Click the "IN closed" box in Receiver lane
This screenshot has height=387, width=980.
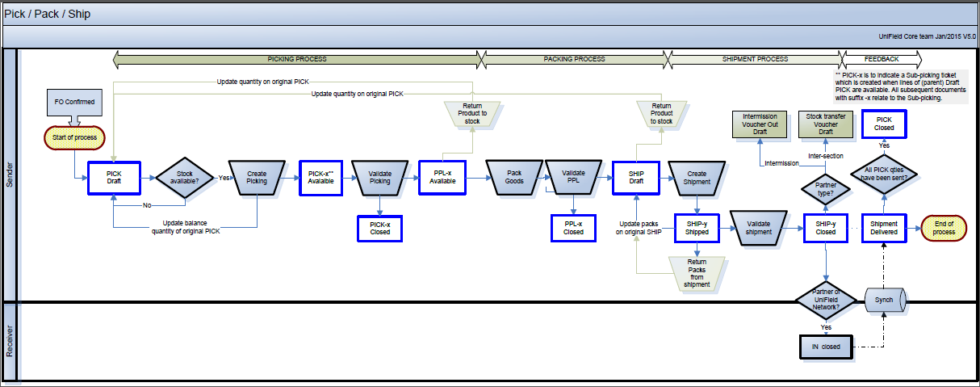[826, 347]
